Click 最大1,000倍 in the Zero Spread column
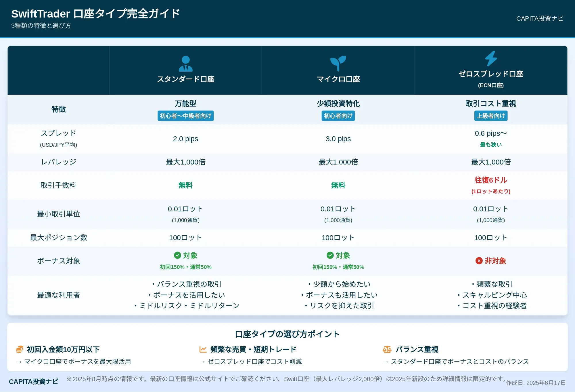 click(491, 162)
